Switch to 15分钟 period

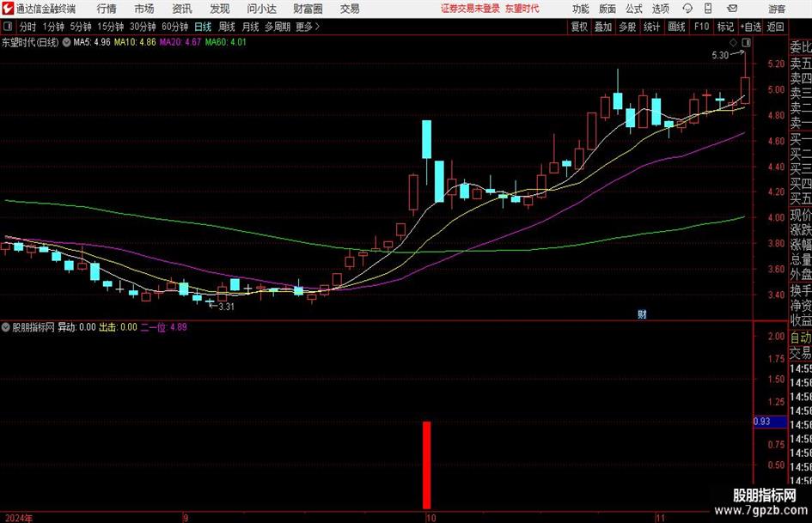click(x=111, y=27)
